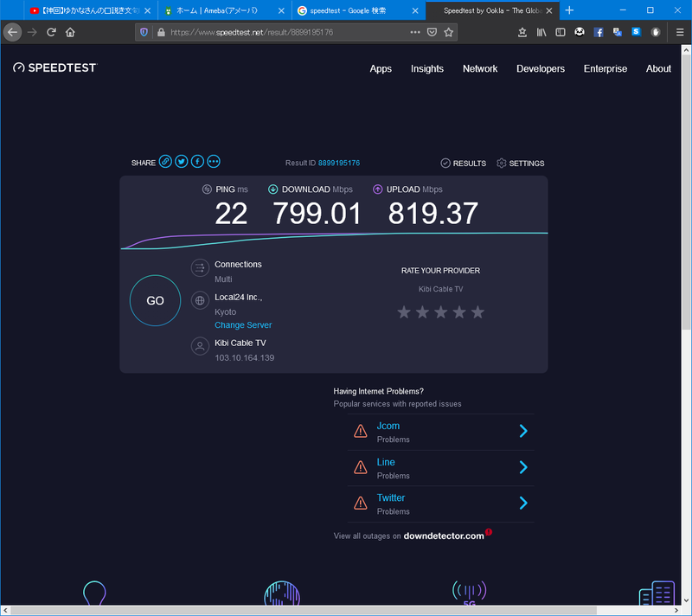692x616 pixels.
Task: Expand Jcom problems chevron arrow
Action: tap(523, 432)
